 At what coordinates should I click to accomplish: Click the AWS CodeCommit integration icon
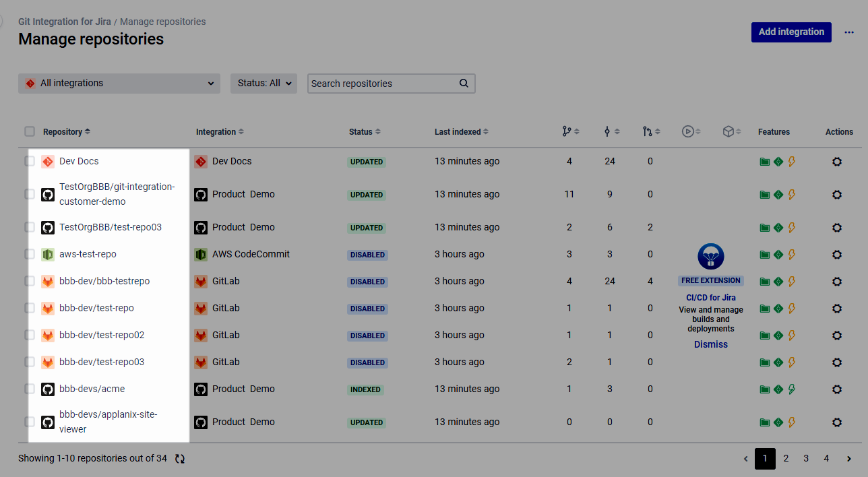[201, 255]
